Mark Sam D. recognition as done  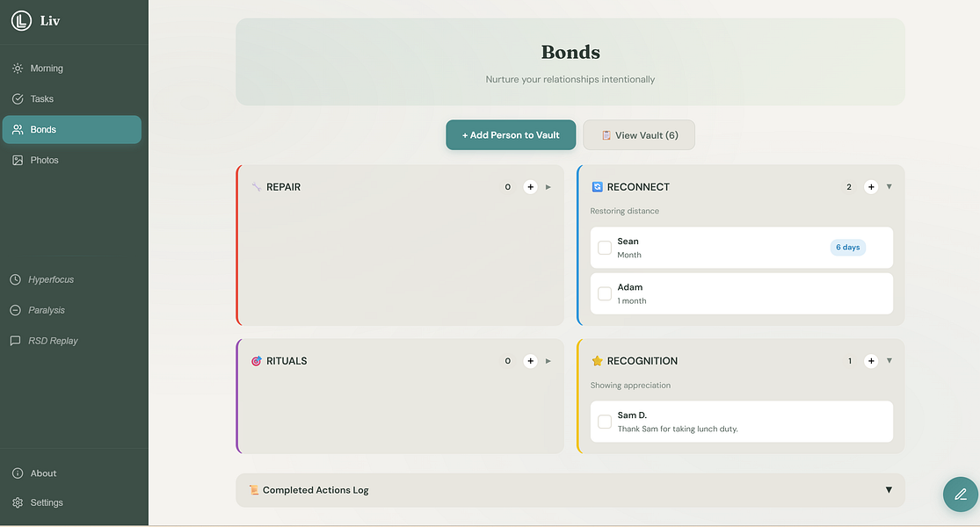tap(605, 422)
